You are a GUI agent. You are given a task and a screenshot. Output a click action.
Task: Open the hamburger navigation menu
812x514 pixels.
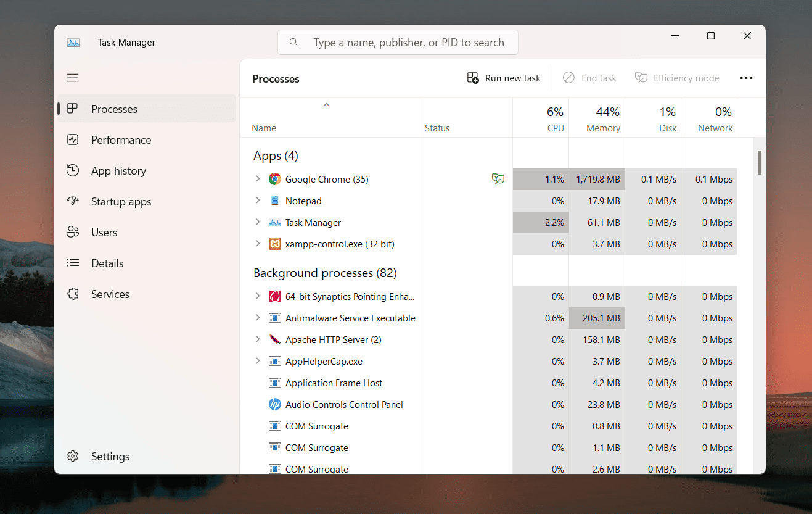73,78
